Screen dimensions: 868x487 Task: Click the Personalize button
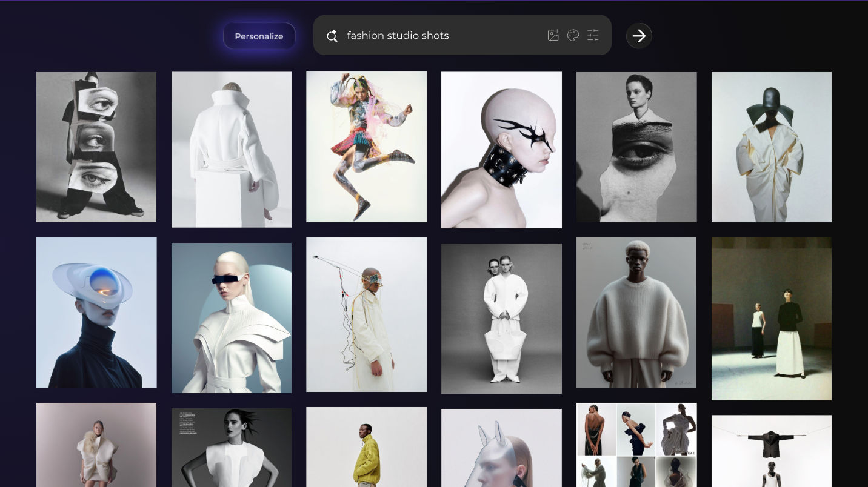pos(259,36)
